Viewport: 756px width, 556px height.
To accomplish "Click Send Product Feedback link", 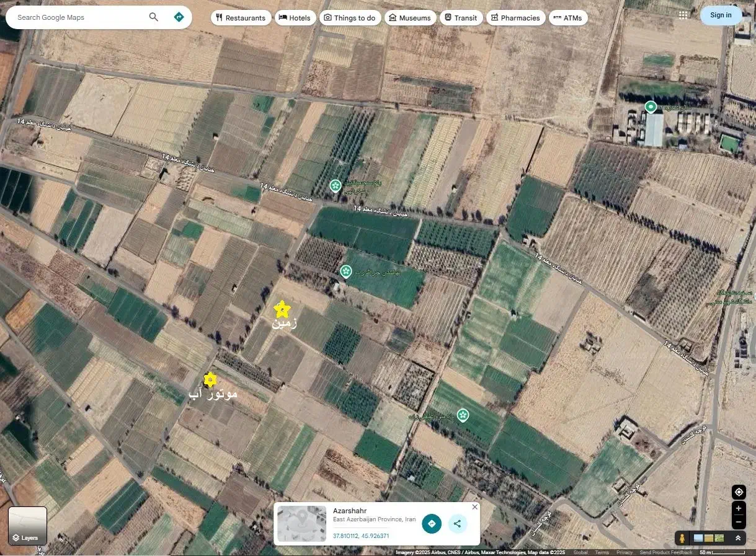I will 666,552.
